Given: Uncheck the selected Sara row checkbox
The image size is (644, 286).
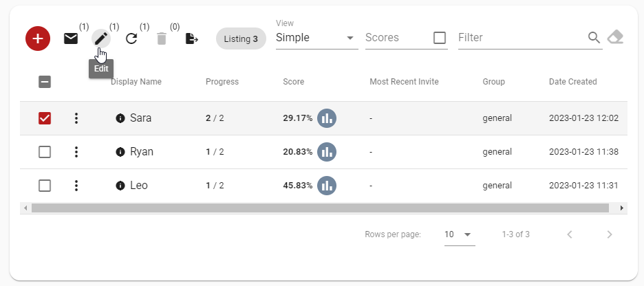Looking at the screenshot, I should [45, 118].
